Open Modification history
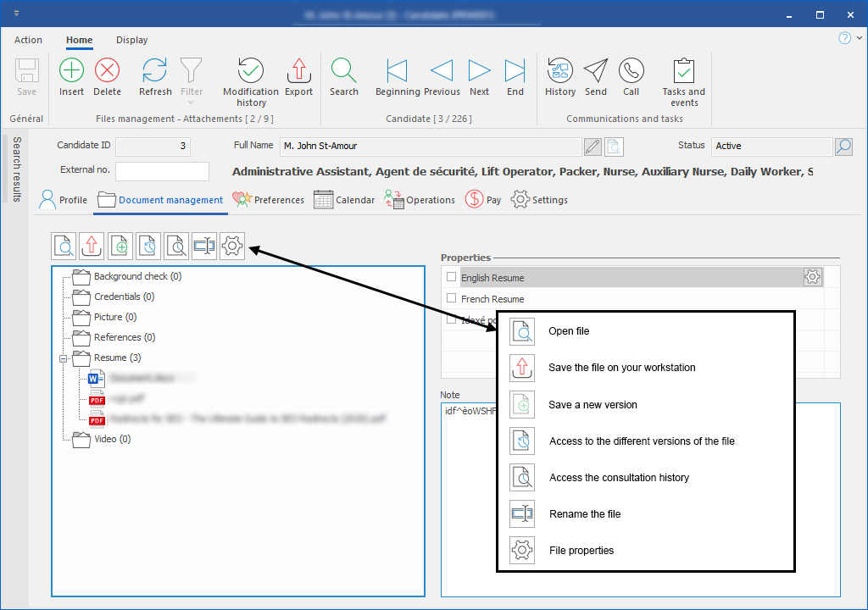 click(x=250, y=70)
